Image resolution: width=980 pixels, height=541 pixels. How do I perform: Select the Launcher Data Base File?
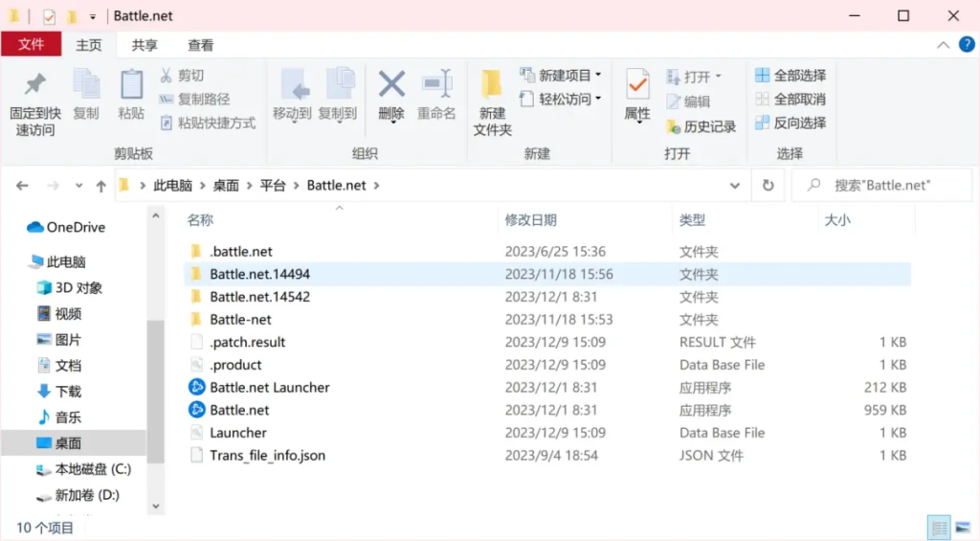click(x=546, y=433)
